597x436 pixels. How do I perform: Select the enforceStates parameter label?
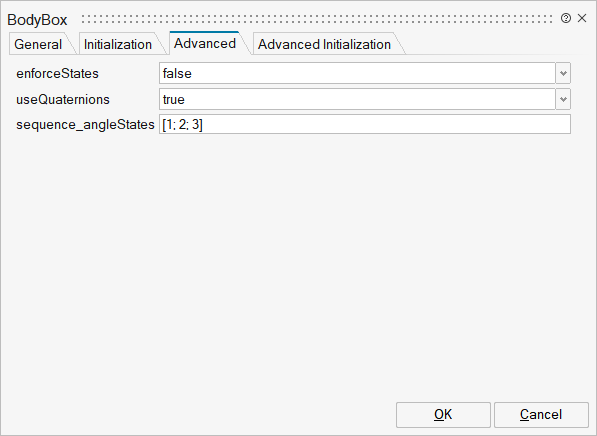pyautogui.click(x=57, y=73)
